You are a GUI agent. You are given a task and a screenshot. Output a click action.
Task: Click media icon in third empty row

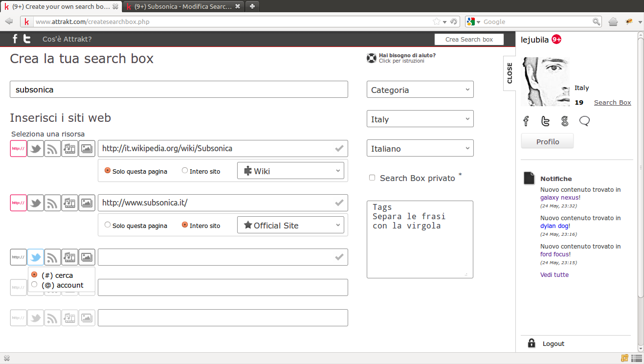(x=70, y=257)
